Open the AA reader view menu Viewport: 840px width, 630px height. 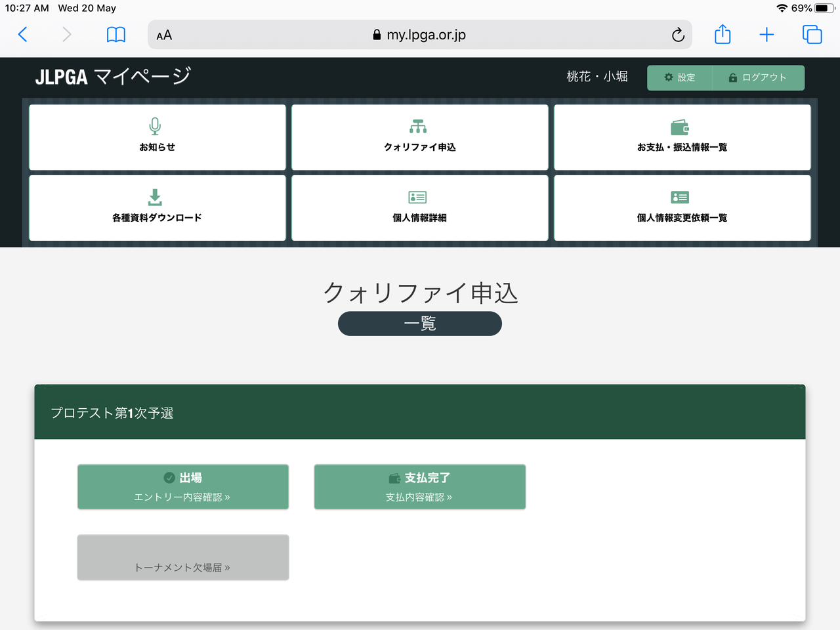point(164,35)
